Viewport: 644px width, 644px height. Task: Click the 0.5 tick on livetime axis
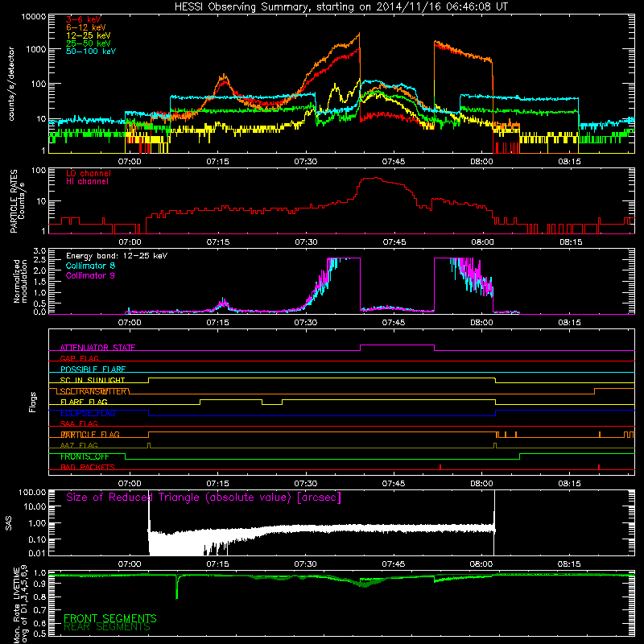coord(39,634)
